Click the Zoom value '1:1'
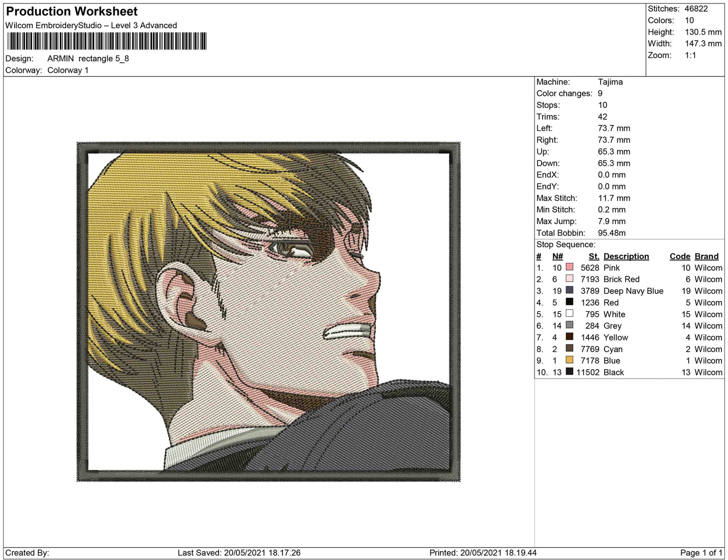Image resolution: width=728 pixels, height=560 pixels. click(x=691, y=55)
